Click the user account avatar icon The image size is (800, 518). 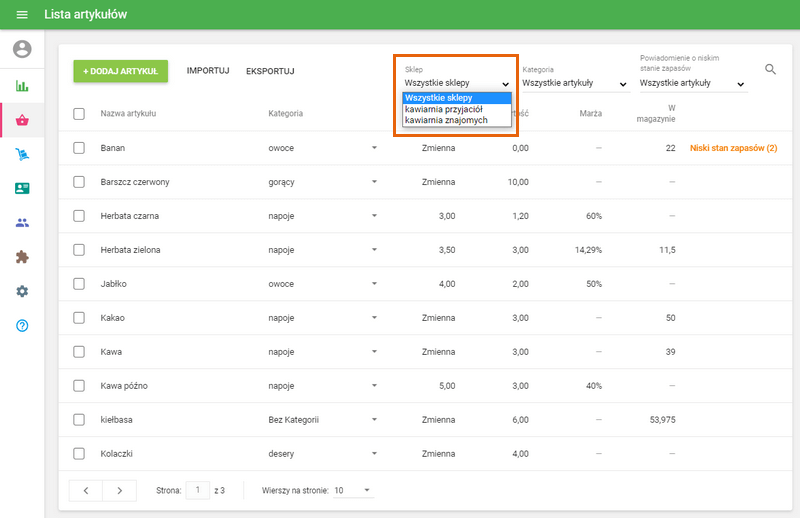(x=22, y=49)
